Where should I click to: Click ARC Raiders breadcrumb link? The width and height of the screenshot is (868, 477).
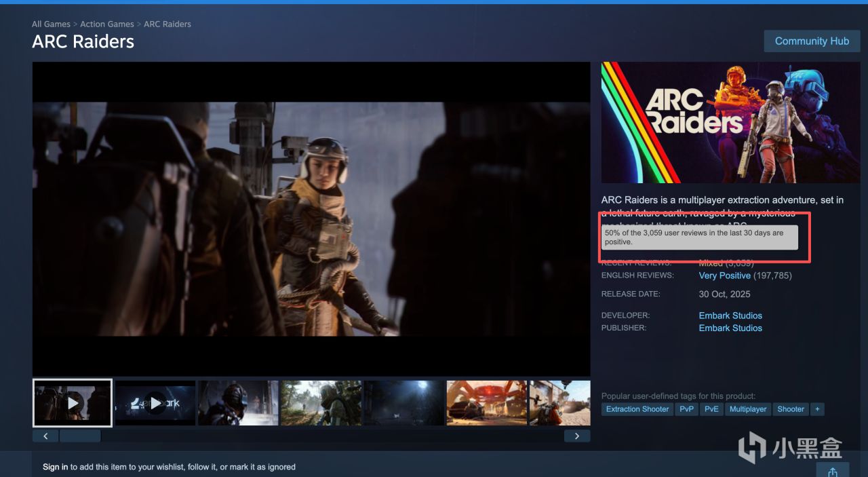167,24
